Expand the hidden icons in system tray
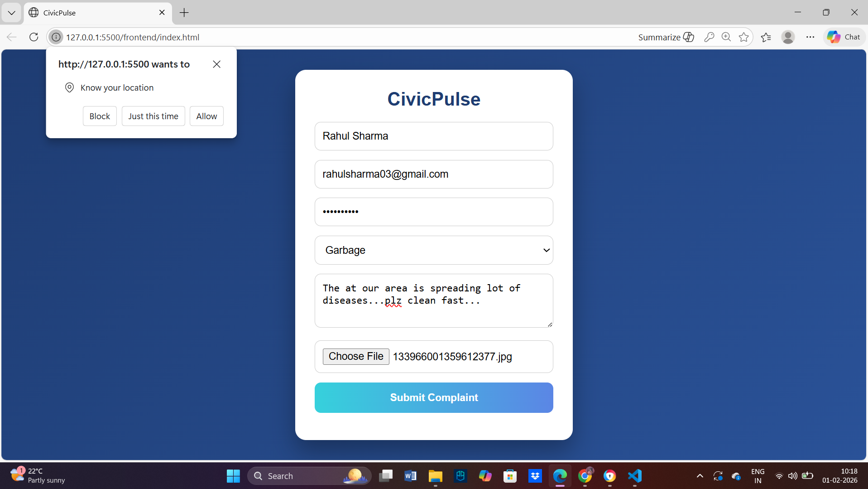Screen dimensions: 868x489 tap(699, 476)
